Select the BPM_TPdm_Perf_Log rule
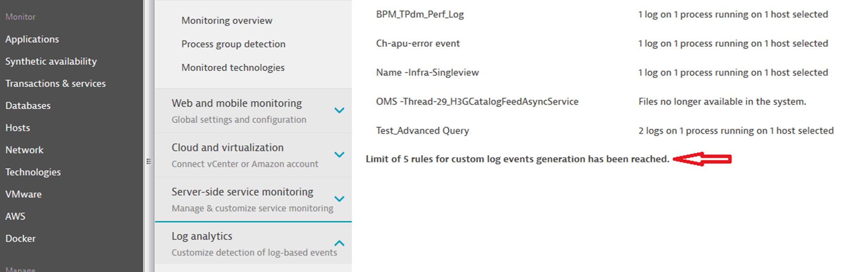 click(420, 14)
